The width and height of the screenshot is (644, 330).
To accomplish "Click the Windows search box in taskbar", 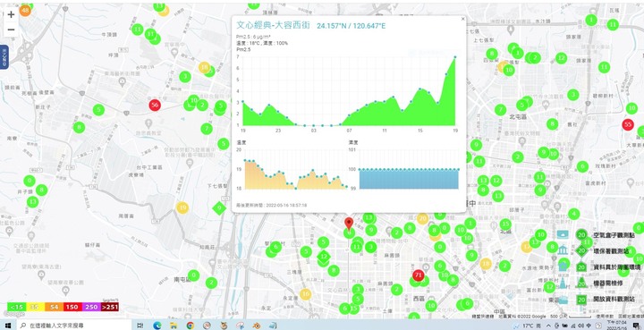I will click(74, 325).
